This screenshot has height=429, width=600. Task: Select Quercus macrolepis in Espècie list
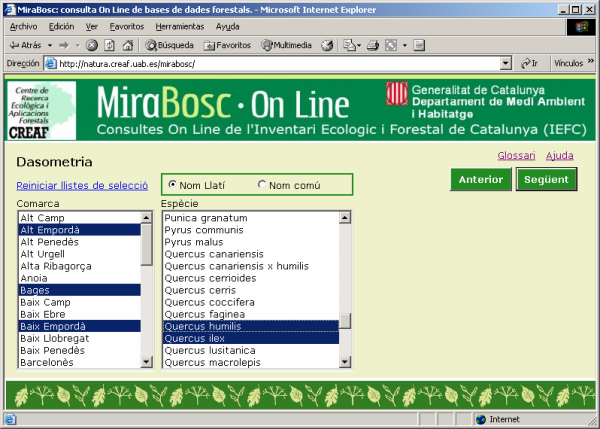pyautogui.click(x=251, y=362)
